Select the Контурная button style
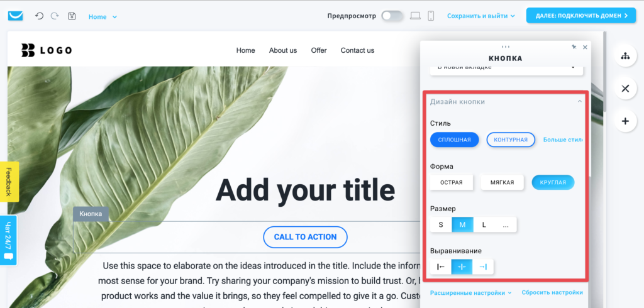The width and height of the screenshot is (644, 308). (x=511, y=140)
